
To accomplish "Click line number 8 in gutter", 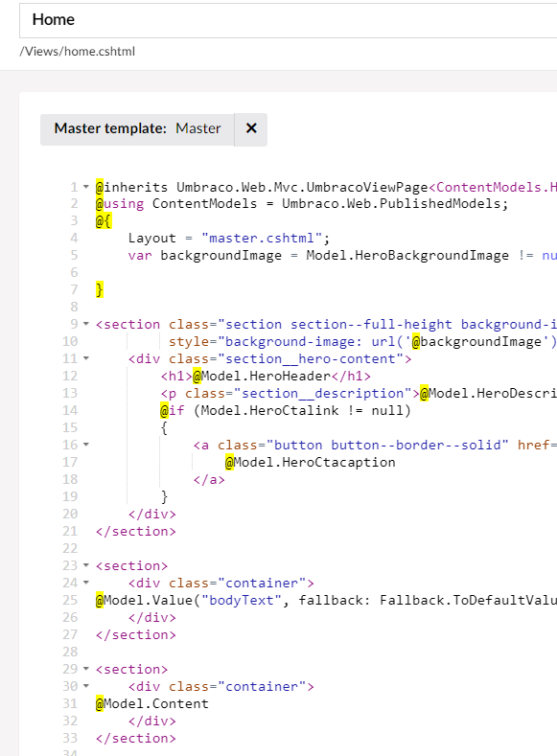I will 74,308.
